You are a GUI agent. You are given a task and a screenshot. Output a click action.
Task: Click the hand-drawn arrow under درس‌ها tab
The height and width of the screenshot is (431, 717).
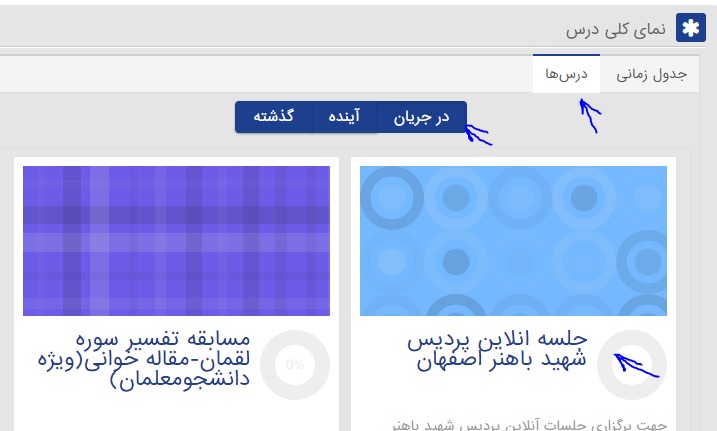(x=591, y=116)
